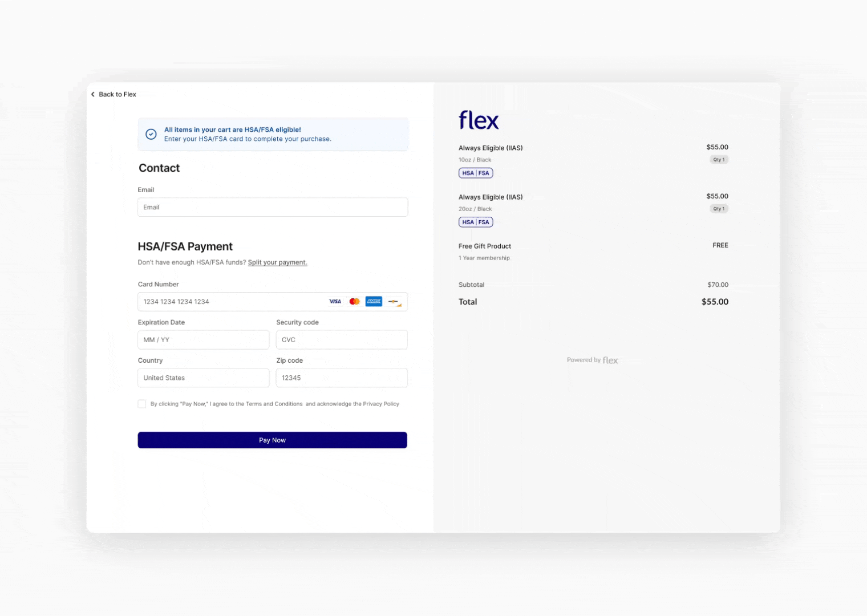Open the Country United States selector
This screenshot has height=616, width=867.
pos(204,378)
